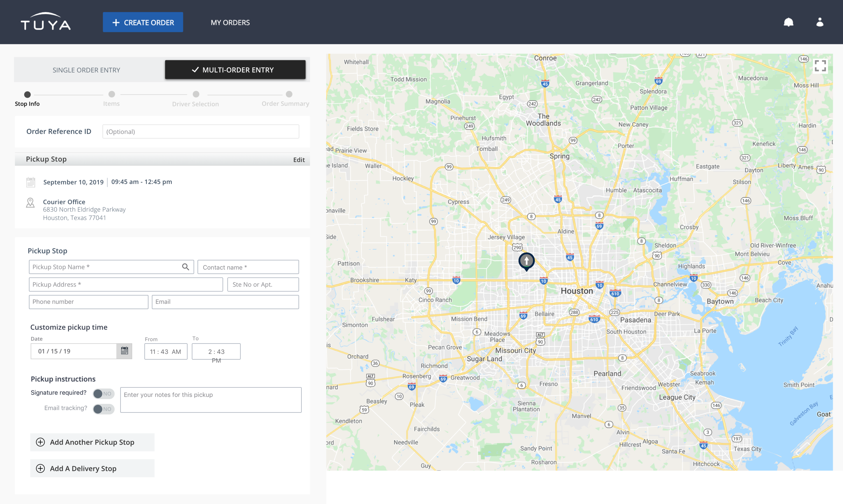843x504 pixels.
Task: Click Tomball label on the map
Action: point(487,149)
